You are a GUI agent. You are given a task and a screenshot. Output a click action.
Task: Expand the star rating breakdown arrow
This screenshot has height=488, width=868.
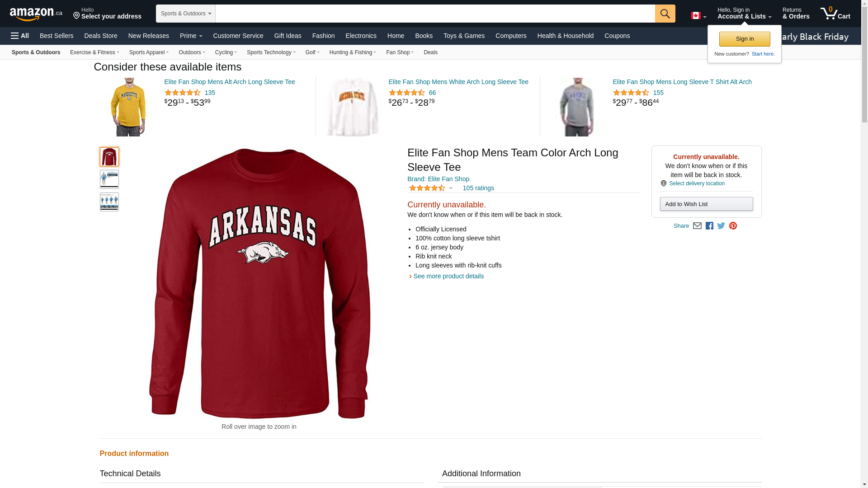[x=451, y=188]
